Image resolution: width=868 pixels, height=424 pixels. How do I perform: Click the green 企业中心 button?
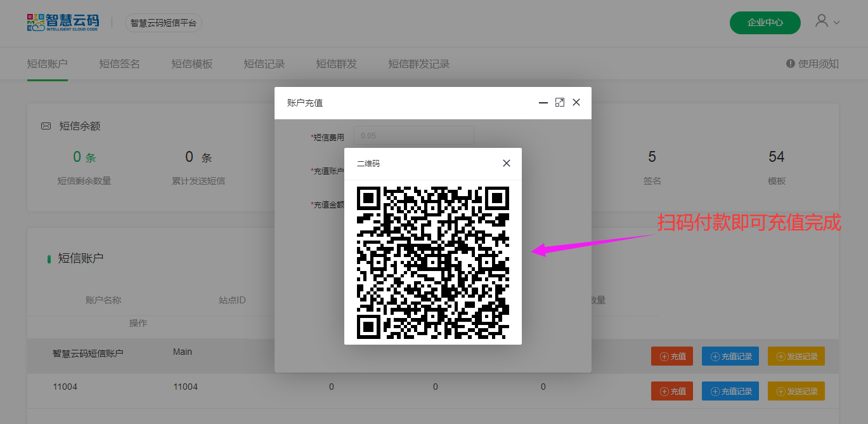[765, 22]
